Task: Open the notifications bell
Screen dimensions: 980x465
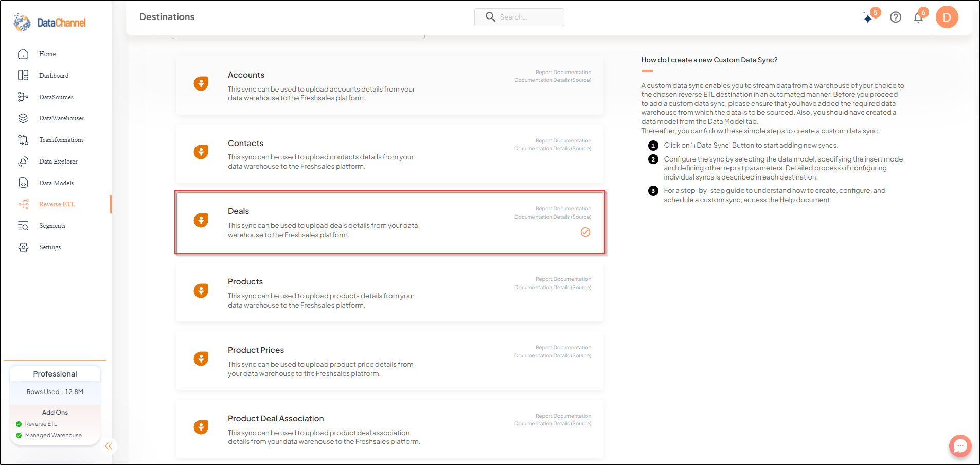Action: (x=918, y=17)
